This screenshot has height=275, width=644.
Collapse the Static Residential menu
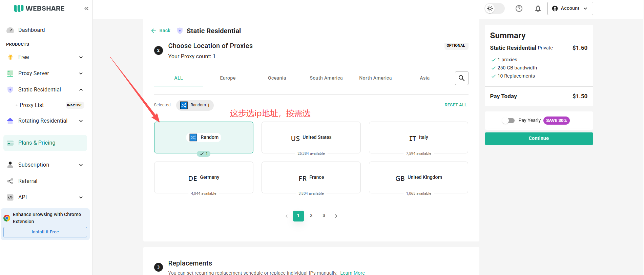coord(81,90)
